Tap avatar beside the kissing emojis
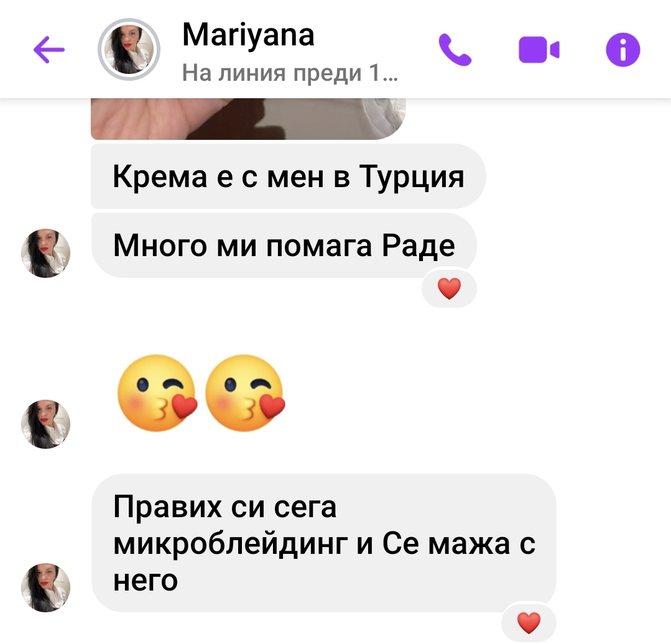 pos(45,424)
